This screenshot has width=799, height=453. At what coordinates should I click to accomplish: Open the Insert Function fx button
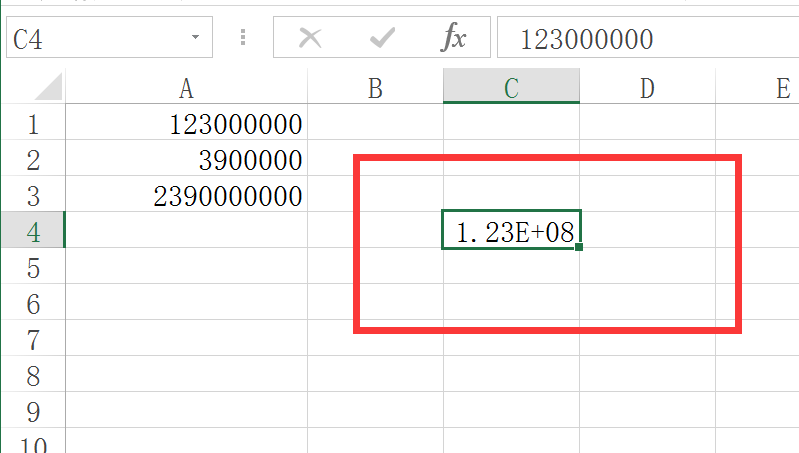(453, 38)
